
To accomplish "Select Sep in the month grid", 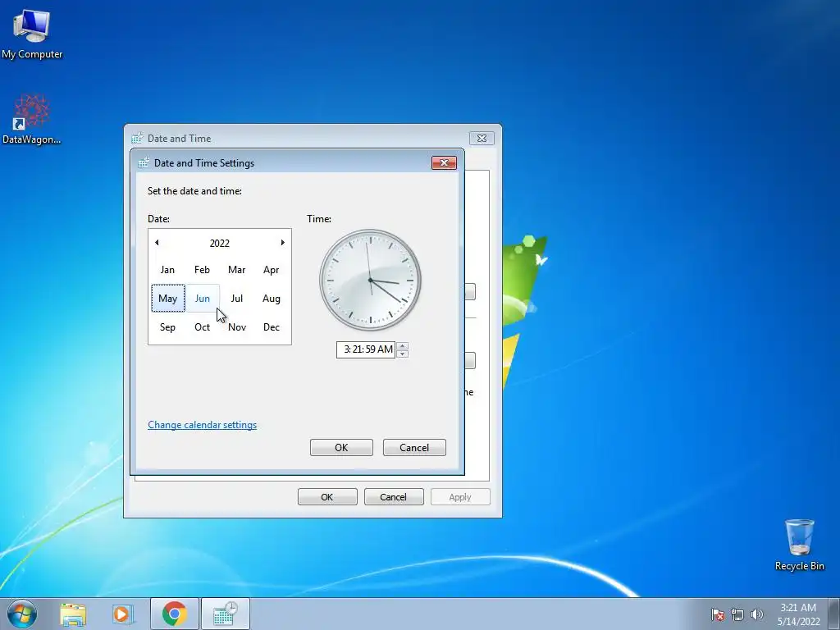I will (x=167, y=326).
